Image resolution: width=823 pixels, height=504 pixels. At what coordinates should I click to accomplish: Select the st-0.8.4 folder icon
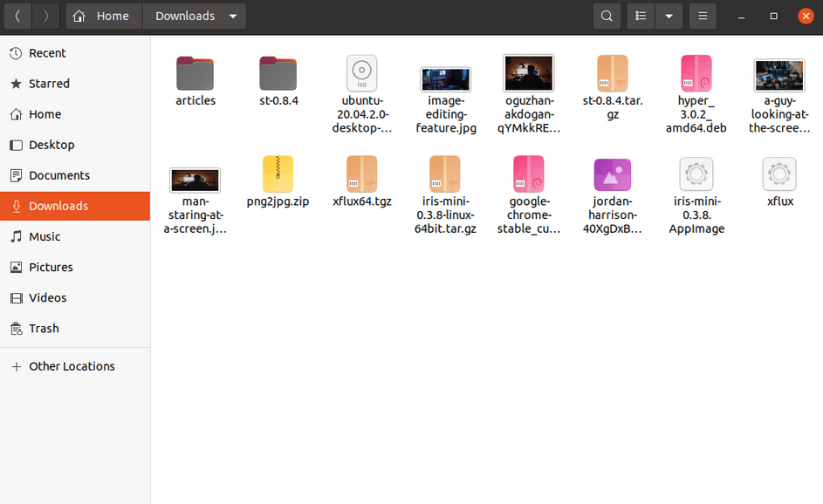coord(278,73)
